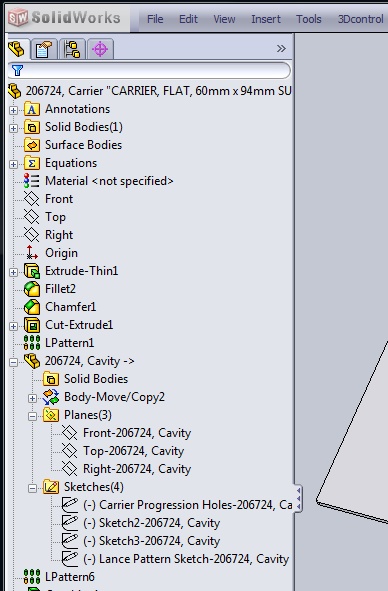
Task: Open the FeatureManager design tree tab
Action: coord(17,49)
